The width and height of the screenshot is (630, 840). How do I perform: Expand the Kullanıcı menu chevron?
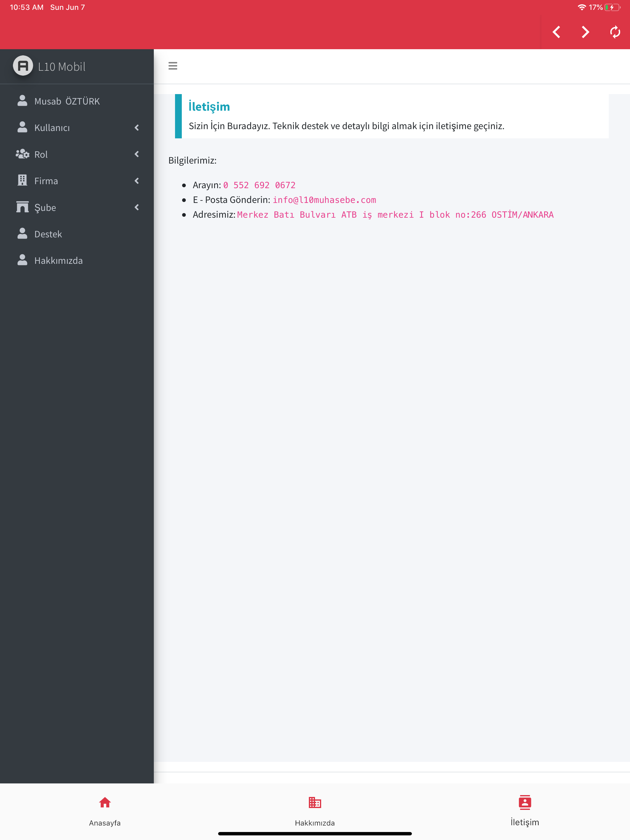click(137, 128)
